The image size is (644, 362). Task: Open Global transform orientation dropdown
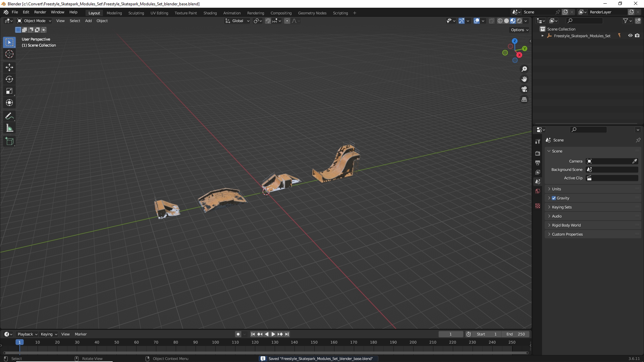pos(237,21)
